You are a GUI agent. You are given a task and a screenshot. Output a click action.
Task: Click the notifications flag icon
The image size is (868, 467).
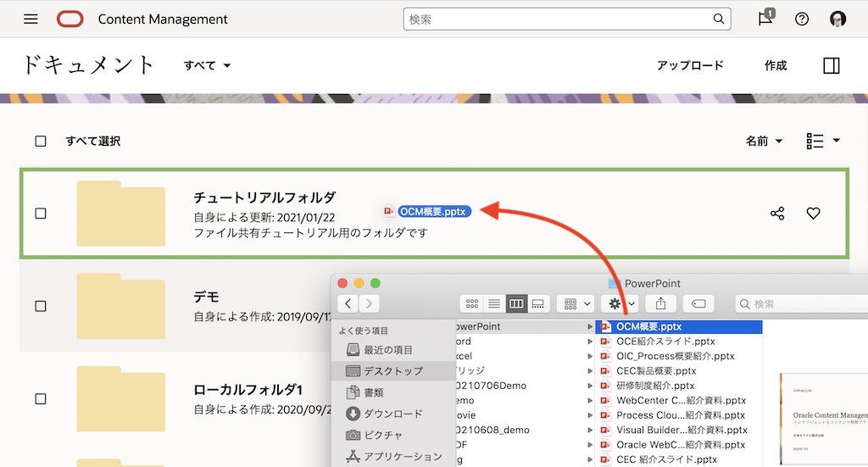point(765,19)
